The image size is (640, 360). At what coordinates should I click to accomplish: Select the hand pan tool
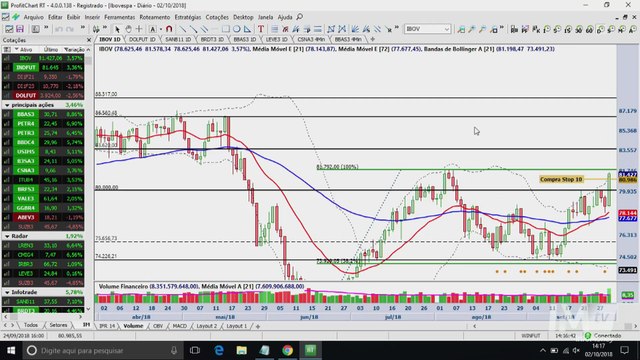pos(128,29)
